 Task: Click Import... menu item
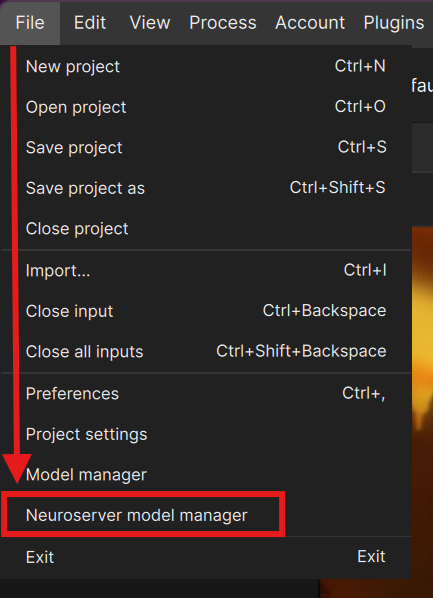206,271
